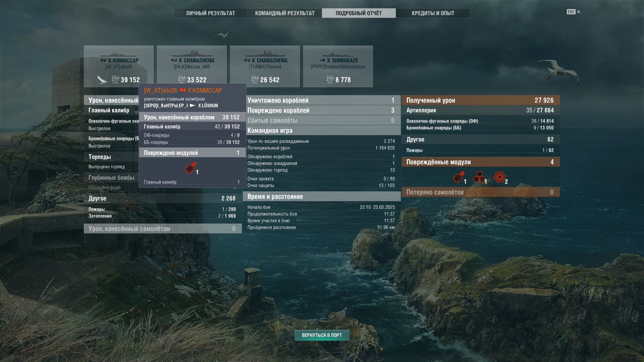Click Другое 2 268 damage header
Viewport: 644px width, 362px height.
tap(163, 198)
